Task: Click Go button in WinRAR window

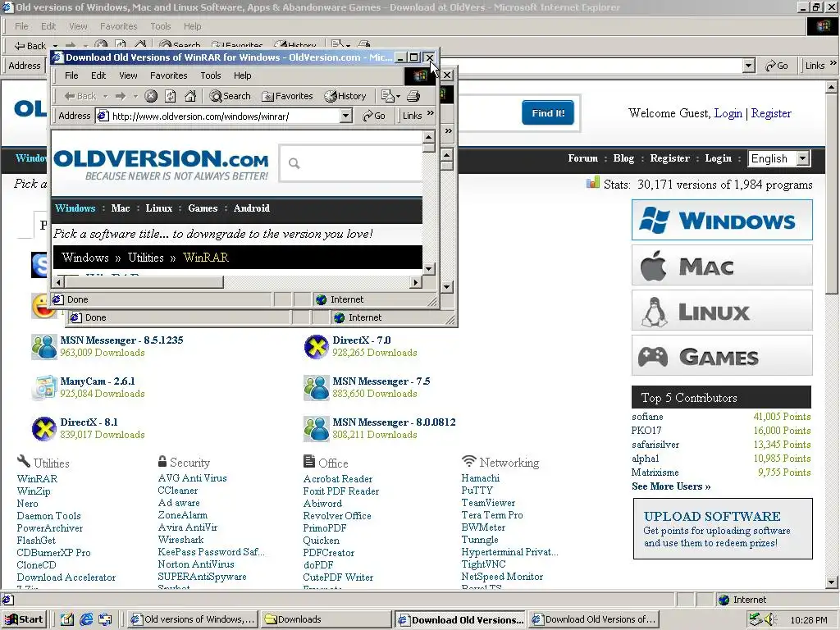Action: tap(374, 116)
